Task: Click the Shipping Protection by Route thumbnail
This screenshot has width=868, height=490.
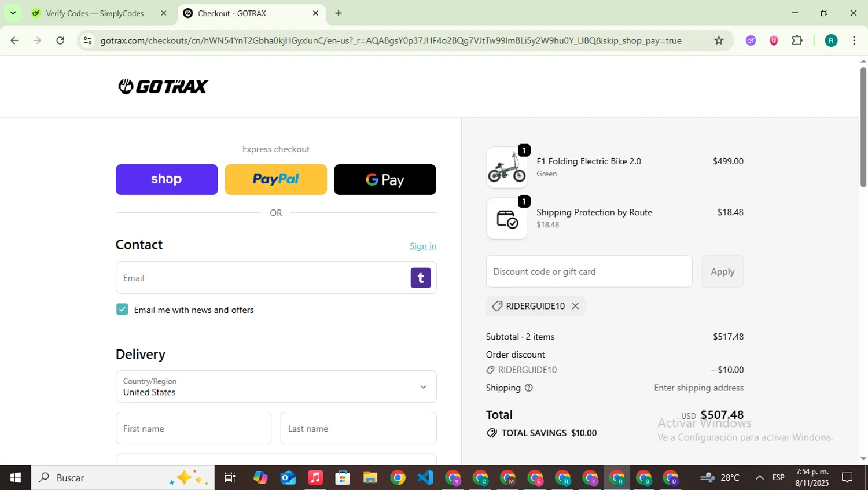Action: point(507,219)
